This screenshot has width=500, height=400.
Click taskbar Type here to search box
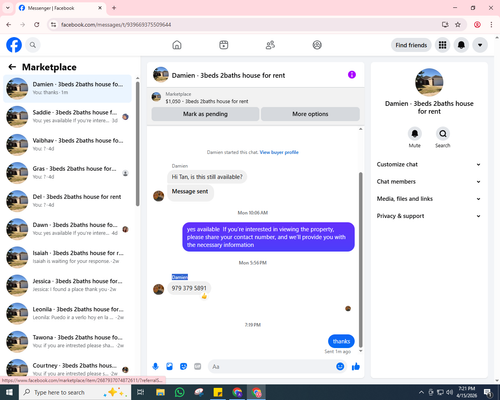pyautogui.click(x=75, y=392)
